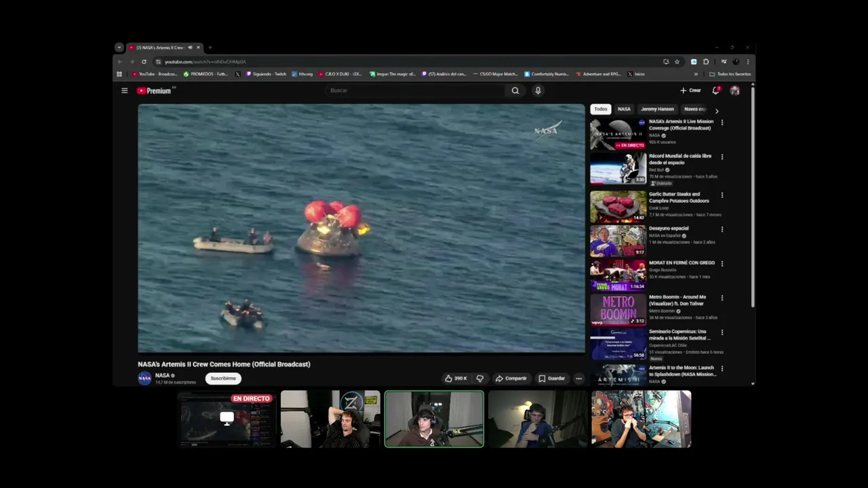
Task: Click the Compartir share button
Action: click(x=511, y=378)
